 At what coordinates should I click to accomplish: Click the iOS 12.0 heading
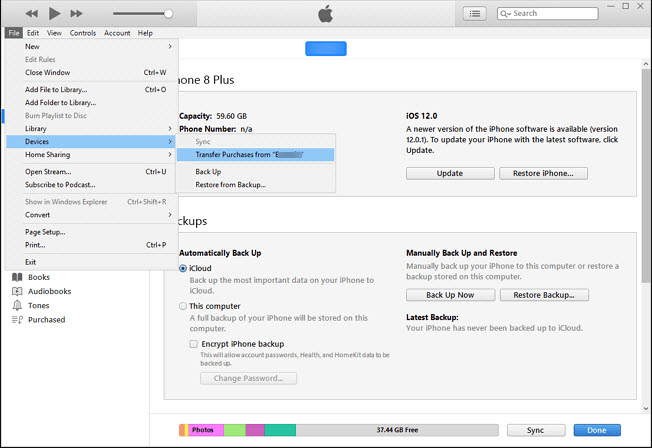[422, 116]
